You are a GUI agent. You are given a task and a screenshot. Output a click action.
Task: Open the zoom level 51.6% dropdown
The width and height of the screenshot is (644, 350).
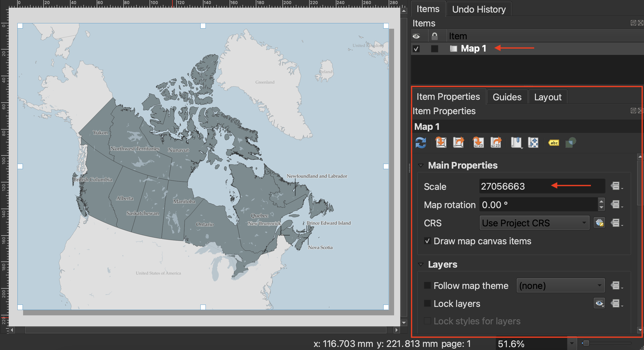click(x=572, y=343)
